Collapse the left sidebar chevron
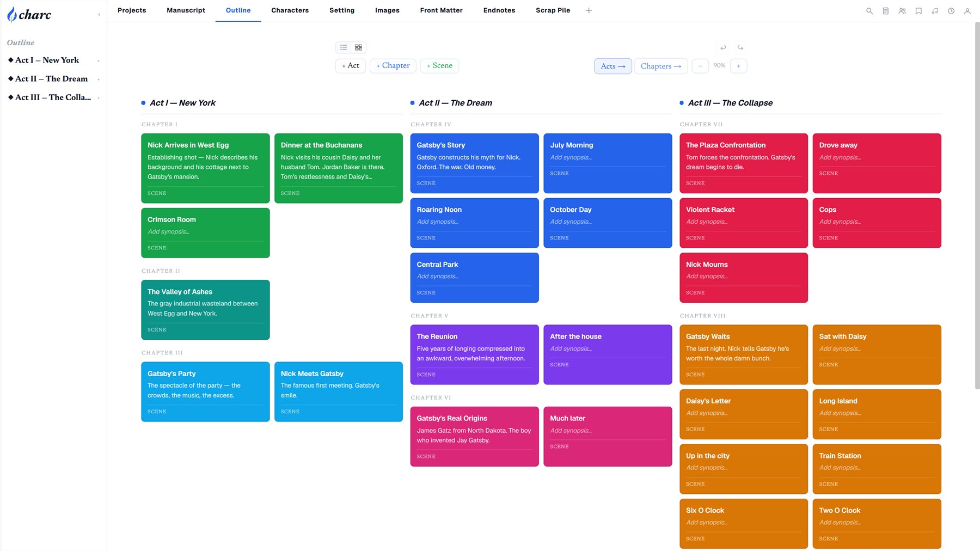 [x=99, y=15]
